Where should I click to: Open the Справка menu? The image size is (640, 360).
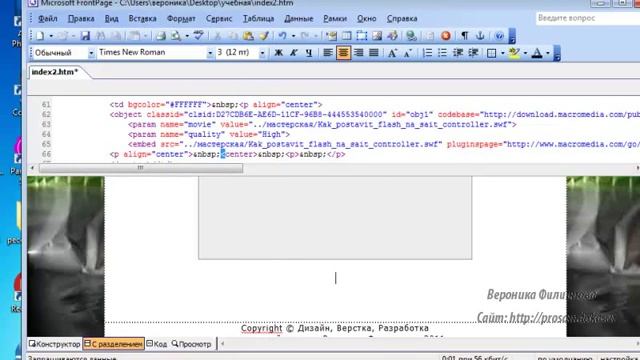pyautogui.click(x=402, y=19)
